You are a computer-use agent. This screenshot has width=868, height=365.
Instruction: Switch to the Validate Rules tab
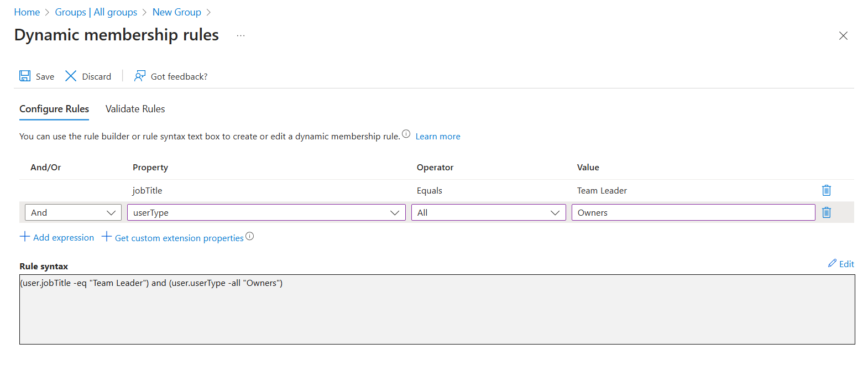coord(135,109)
